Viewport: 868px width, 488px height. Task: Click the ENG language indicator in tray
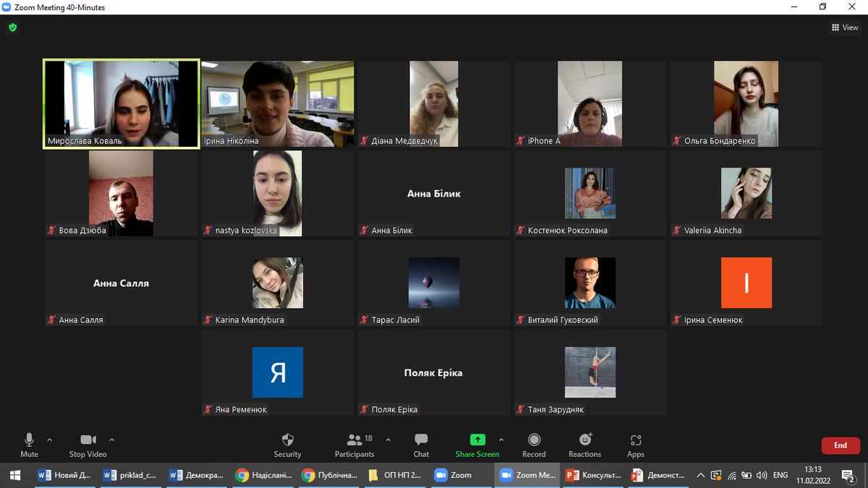(x=780, y=475)
